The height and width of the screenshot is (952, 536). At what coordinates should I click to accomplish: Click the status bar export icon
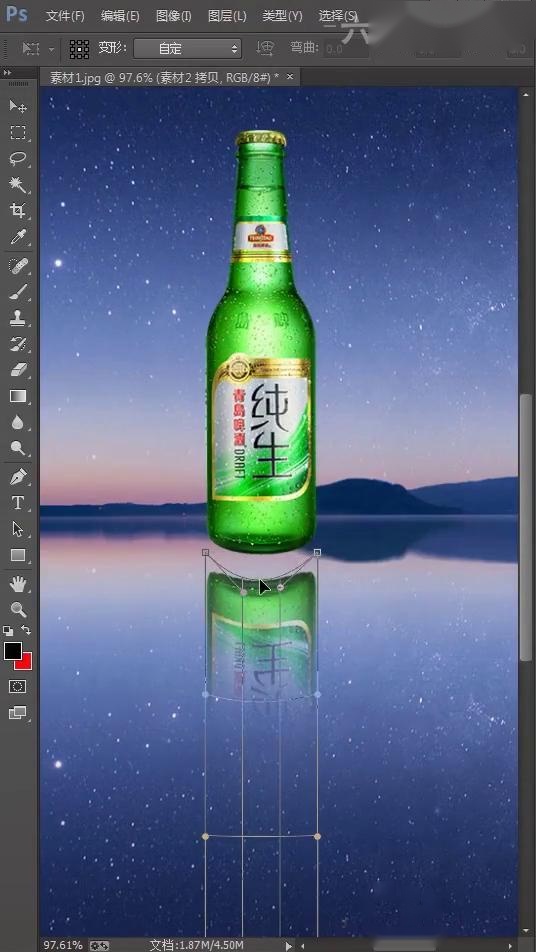click(99, 945)
